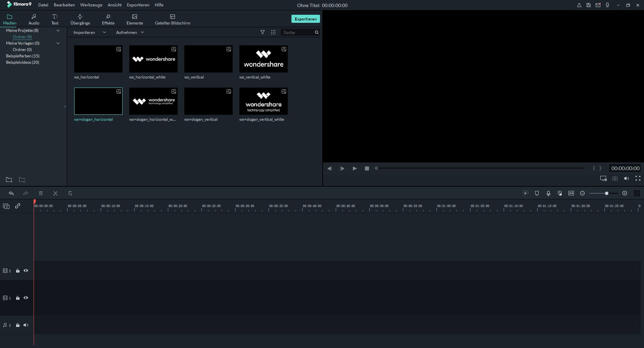Adjust the timeline zoom slider handle
The height and width of the screenshot is (348, 644).
(607, 193)
